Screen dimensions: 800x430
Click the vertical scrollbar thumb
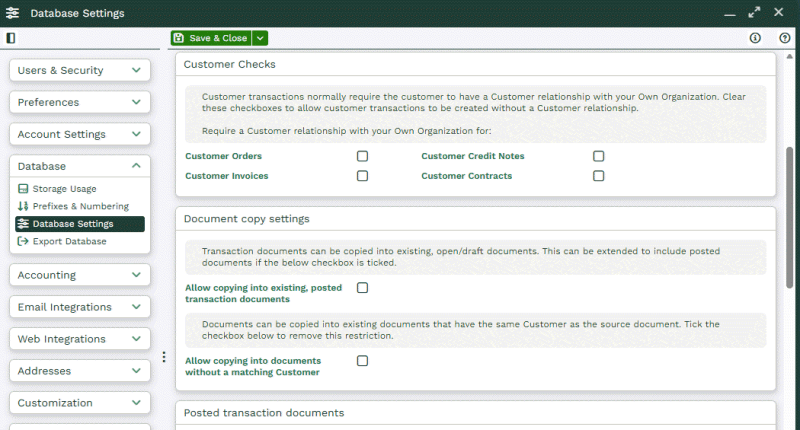pyautogui.click(x=789, y=217)
